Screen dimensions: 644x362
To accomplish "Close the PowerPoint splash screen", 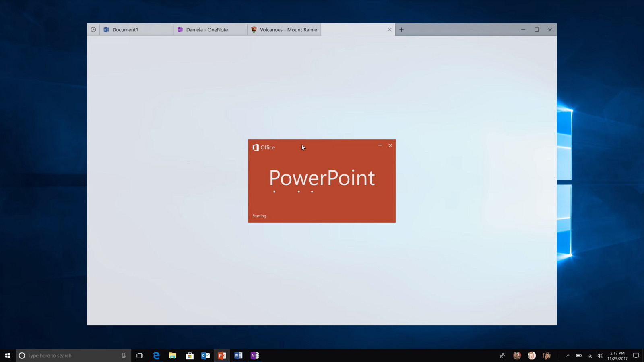I will tap(390, 145).
